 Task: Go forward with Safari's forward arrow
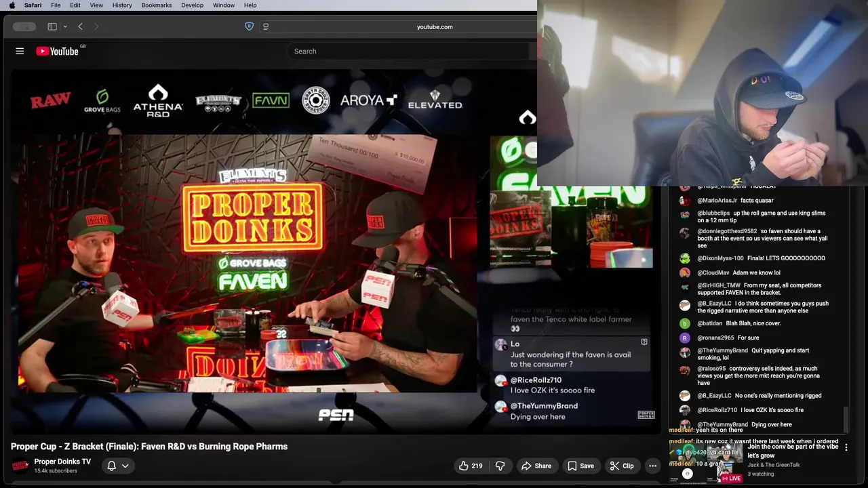[x=96, y=26]
